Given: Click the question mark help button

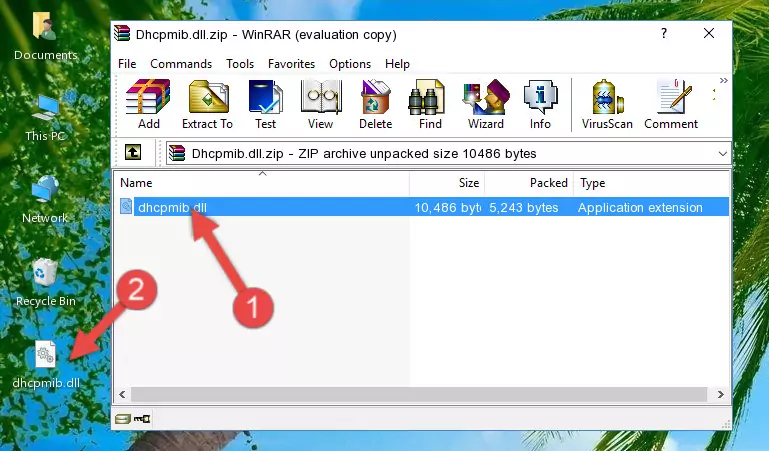Looking at the screenshot, I should [x=664, y=33].
